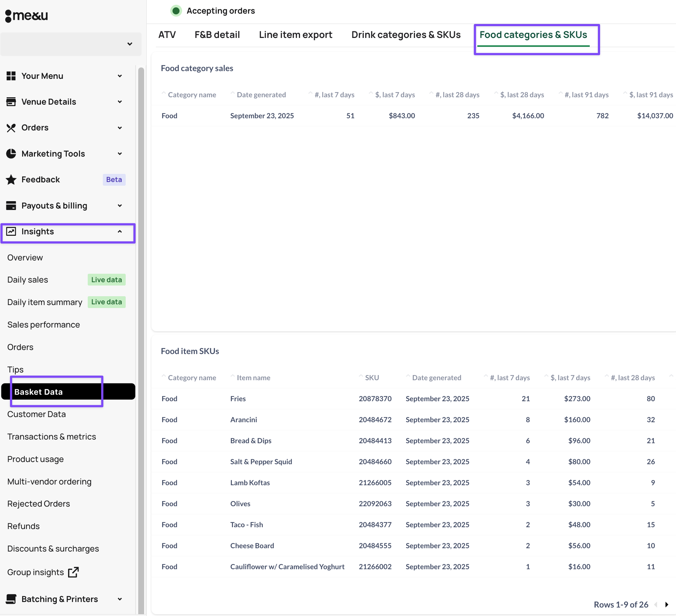
Task: Click the Payouts & billing card icon
Action: pyautogui.click(x=11, y=206)
